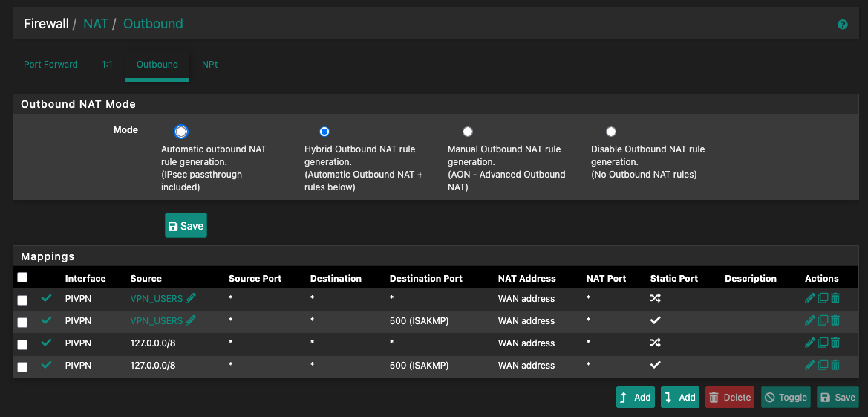Edit VPN_USERS alias pencil in first row
The height and width of the screenshot is (417, 868).
point(191,298)
